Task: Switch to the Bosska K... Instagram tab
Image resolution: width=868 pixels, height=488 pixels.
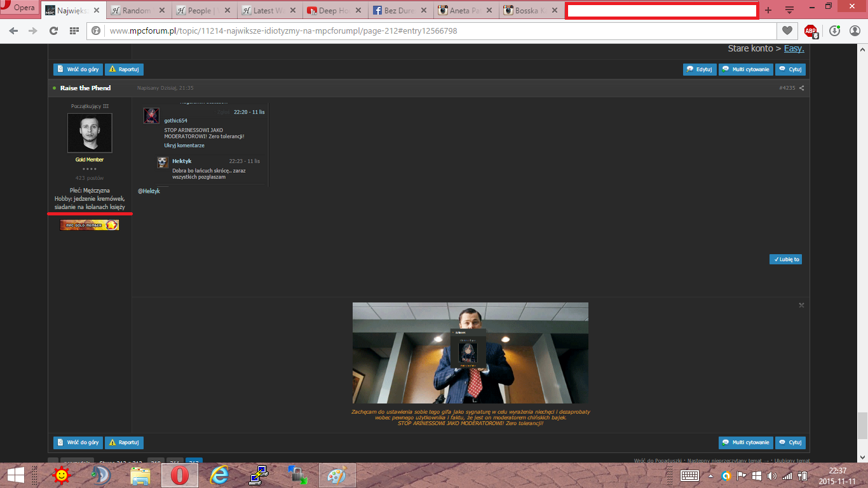Action: (x=531, y=11)
